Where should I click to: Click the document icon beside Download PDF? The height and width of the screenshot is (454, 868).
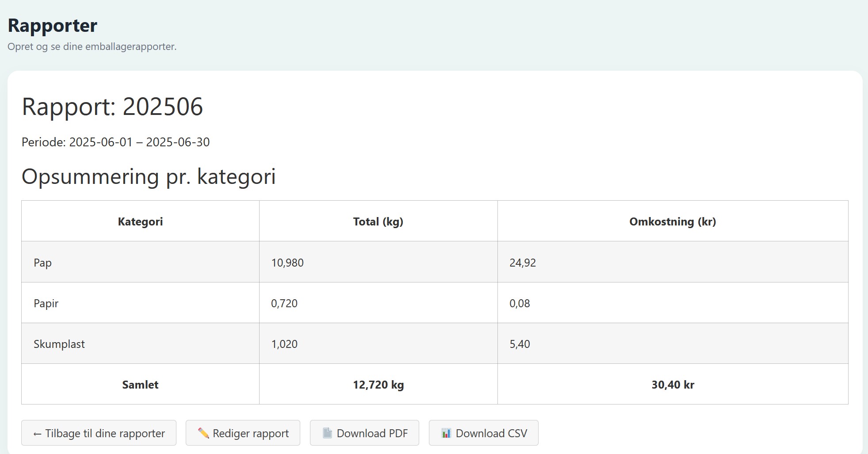[x=327, y=433]
